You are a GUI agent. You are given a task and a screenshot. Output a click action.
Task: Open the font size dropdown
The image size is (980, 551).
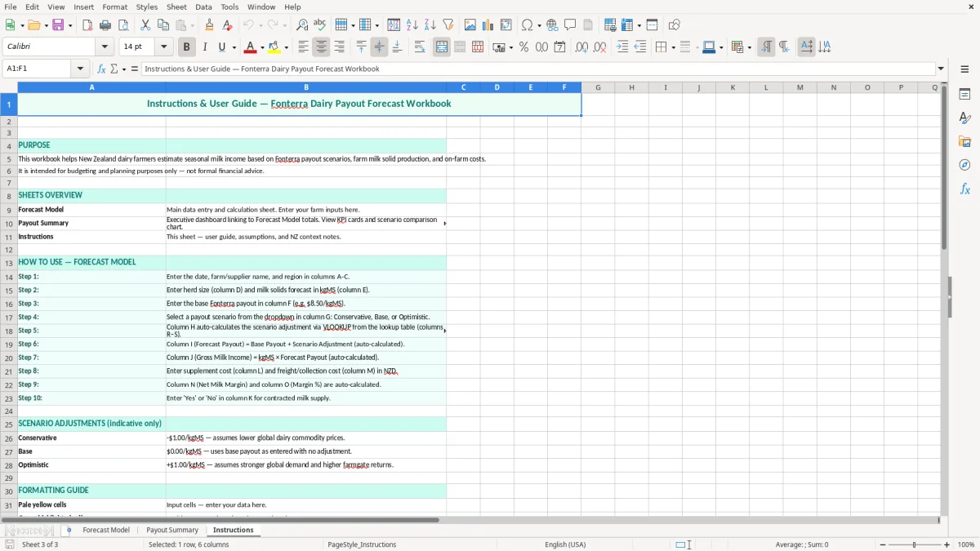point(164,47)
